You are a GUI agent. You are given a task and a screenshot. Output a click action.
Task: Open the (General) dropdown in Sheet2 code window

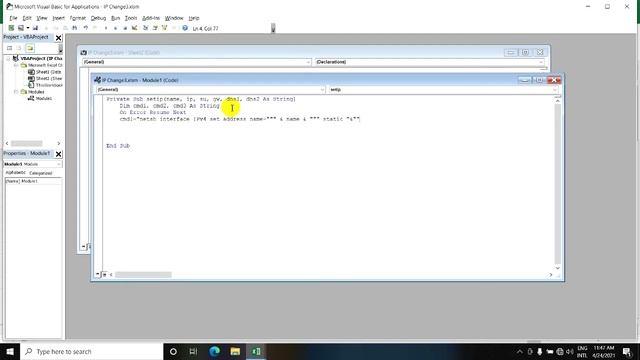[308, 62]
